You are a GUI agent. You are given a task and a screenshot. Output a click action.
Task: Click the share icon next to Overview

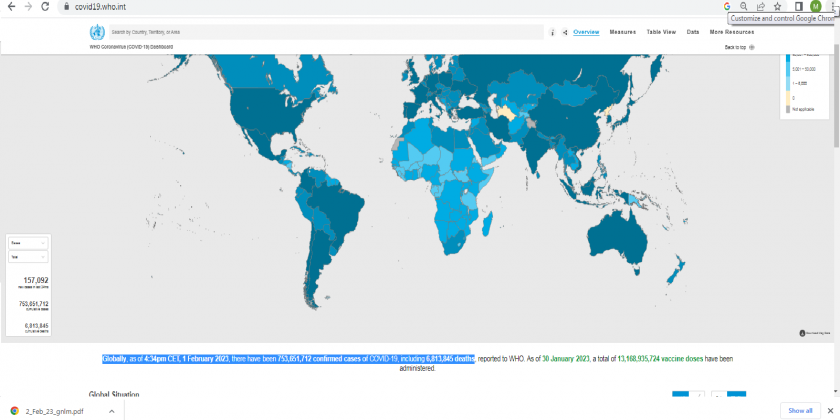click(x=565, y=32)
